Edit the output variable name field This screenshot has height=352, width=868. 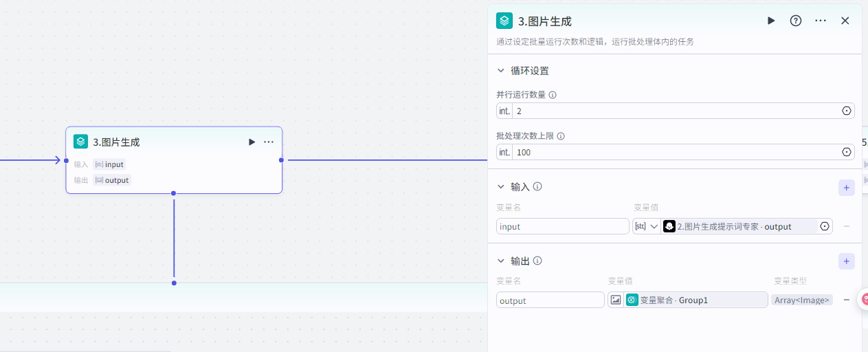point(550,300)
